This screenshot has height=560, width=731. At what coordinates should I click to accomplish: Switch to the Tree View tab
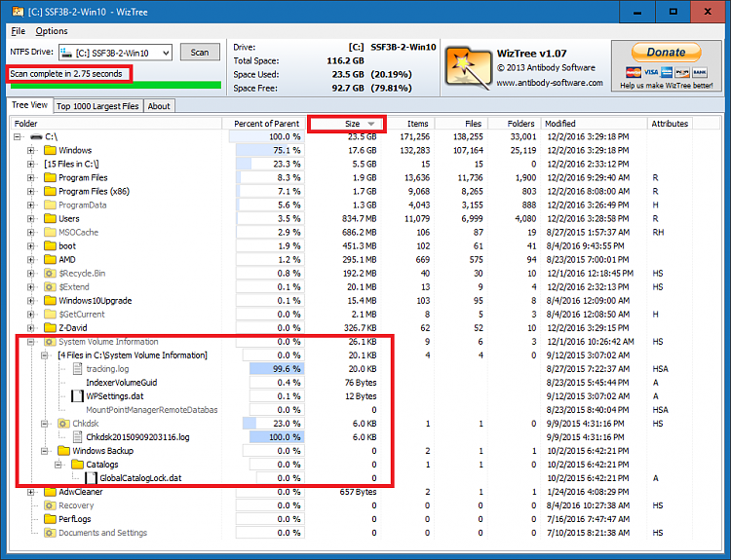coord(29,105)
